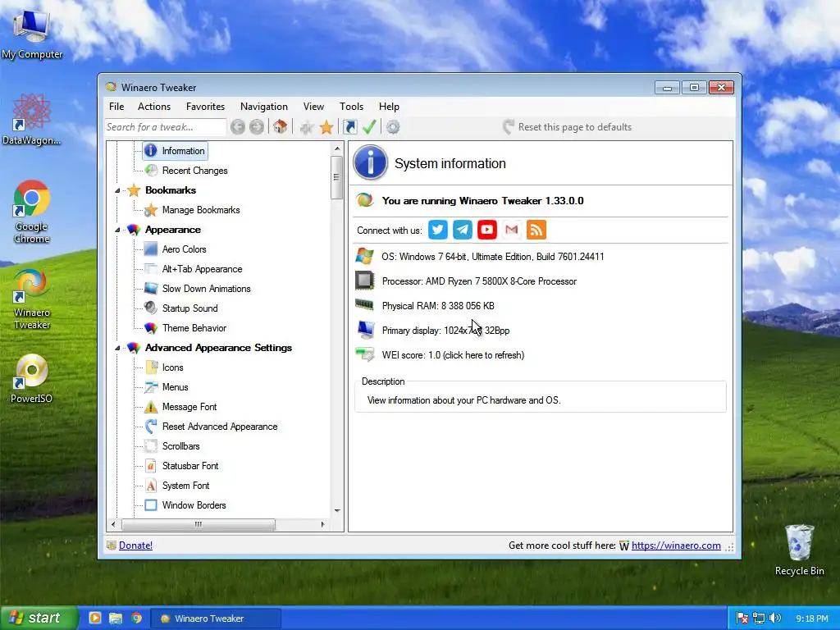The width and height of the screenshot is (840, 630).
Task: Click the Forward navigation arrow in toolbar
Action: pyautogui.click(x=257, y=127)
